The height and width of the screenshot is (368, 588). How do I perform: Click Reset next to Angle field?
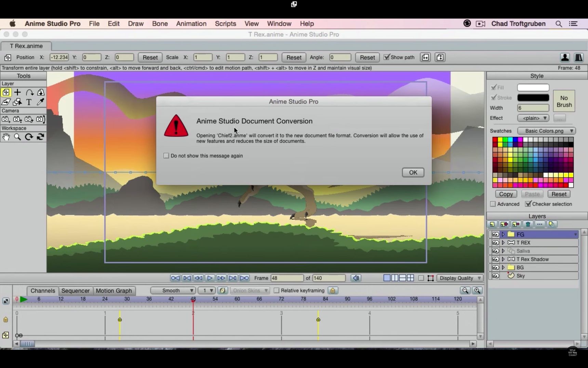pyautogui.click(x=367, y=58)
